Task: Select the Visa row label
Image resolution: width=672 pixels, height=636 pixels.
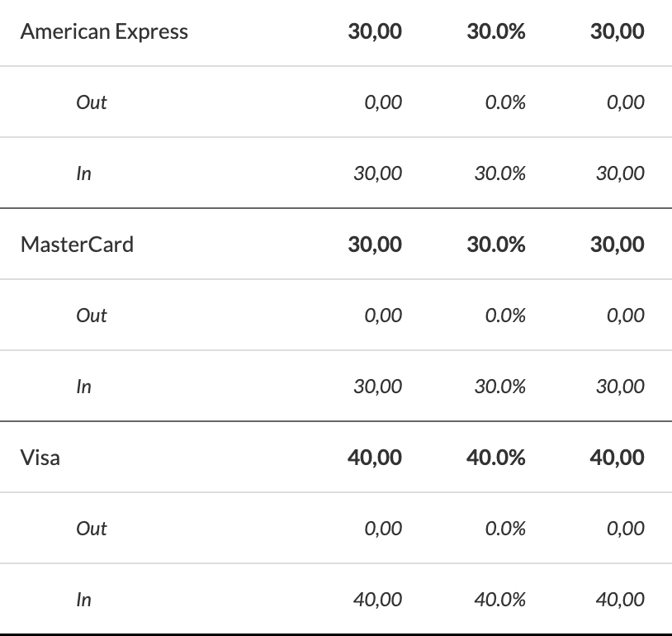Action: click(40, 458)
